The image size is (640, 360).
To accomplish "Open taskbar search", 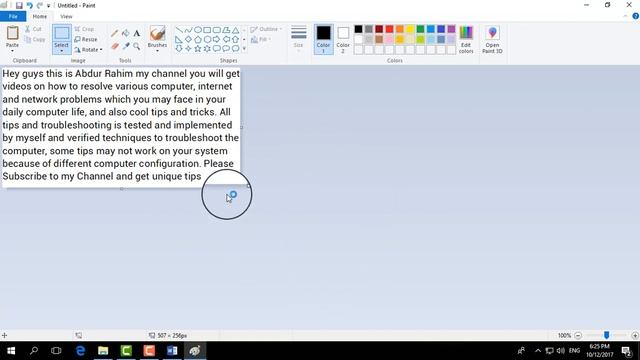I will pos(34,351).
